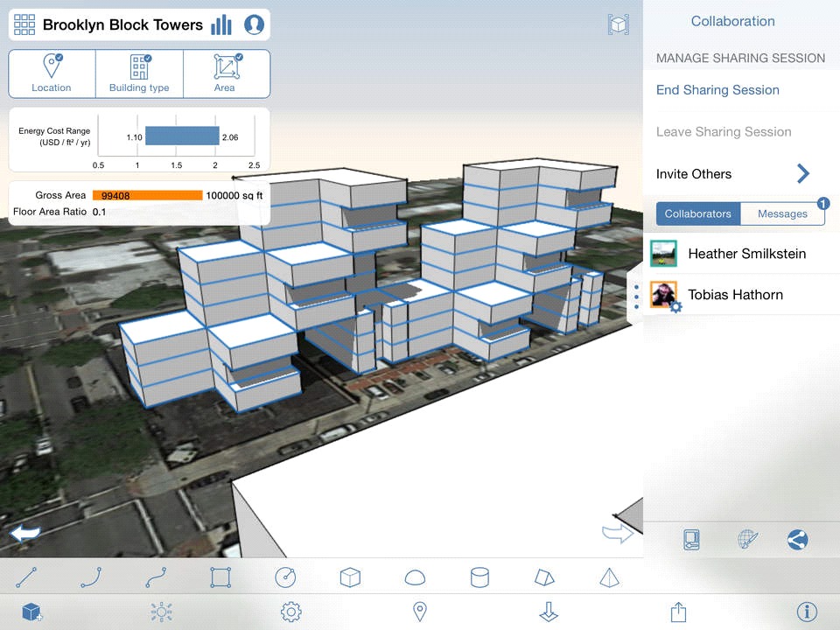Select the Prism wedge primitive tool
Image resolution: width=840 pixels, height=630 pixels.
click(x=544, y=577)
